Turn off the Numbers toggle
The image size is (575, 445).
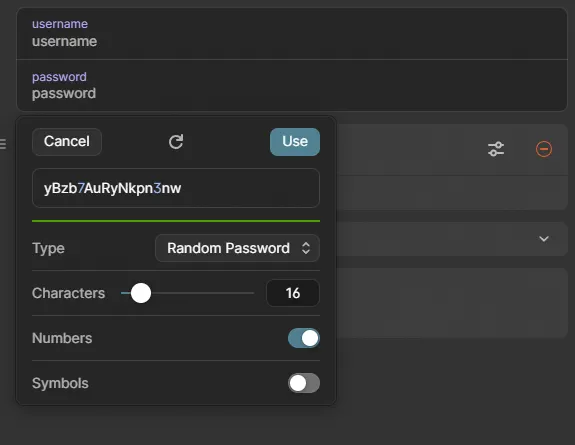pyautogui.click(x=304, y=338)
